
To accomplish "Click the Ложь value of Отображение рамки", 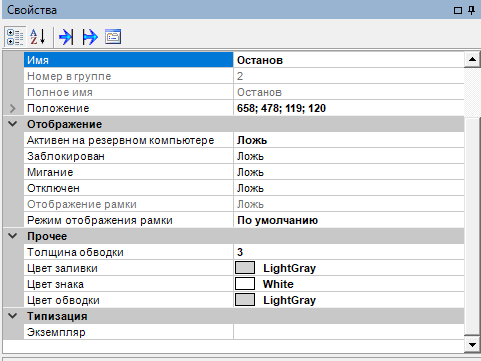I will [349, 204].
